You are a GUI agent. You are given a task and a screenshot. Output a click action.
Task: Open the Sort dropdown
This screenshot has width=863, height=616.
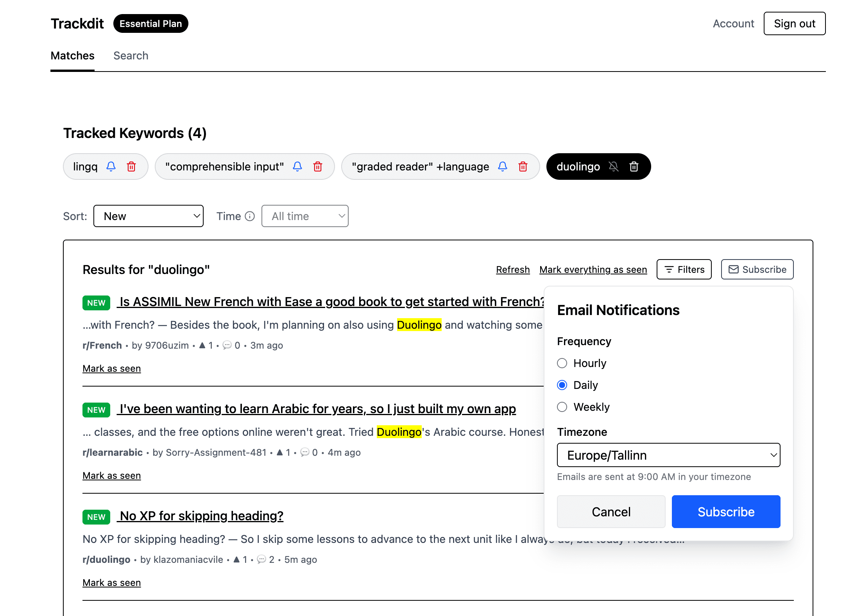coord(149,216)
